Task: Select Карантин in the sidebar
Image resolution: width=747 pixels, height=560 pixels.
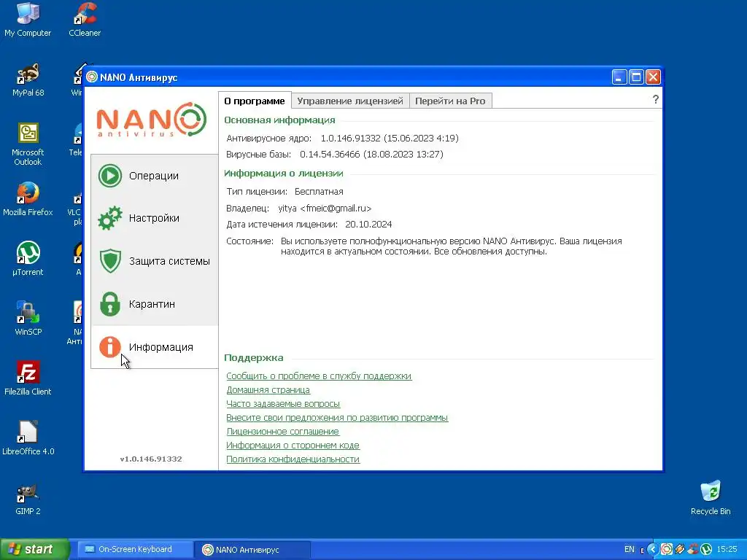Action: point(155,304)
